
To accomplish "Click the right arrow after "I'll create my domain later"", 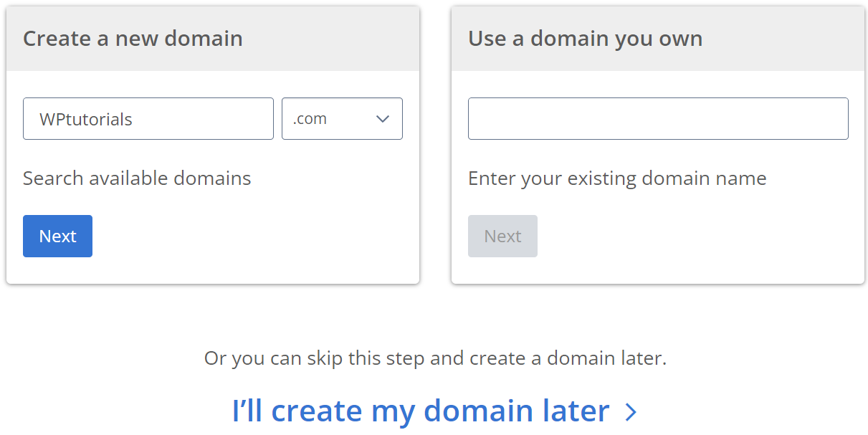I will coord(631,411).
